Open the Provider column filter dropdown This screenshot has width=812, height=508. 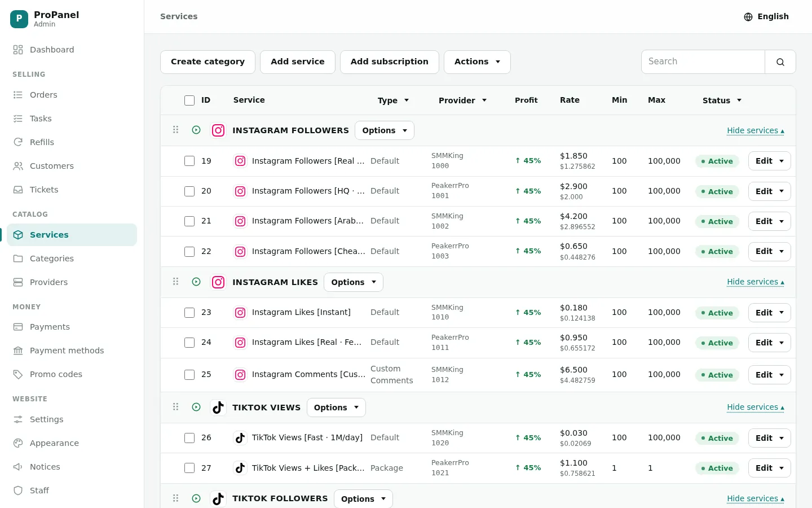click(462, 100)
